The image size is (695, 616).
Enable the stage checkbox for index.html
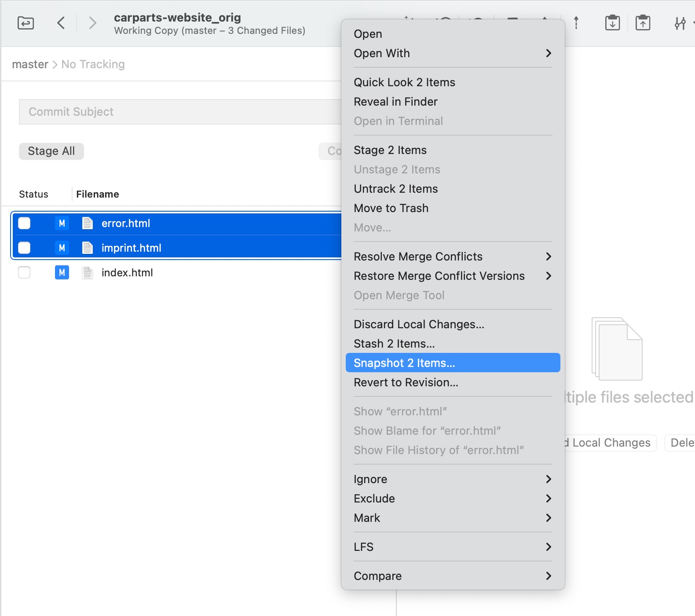coord(24,273)
